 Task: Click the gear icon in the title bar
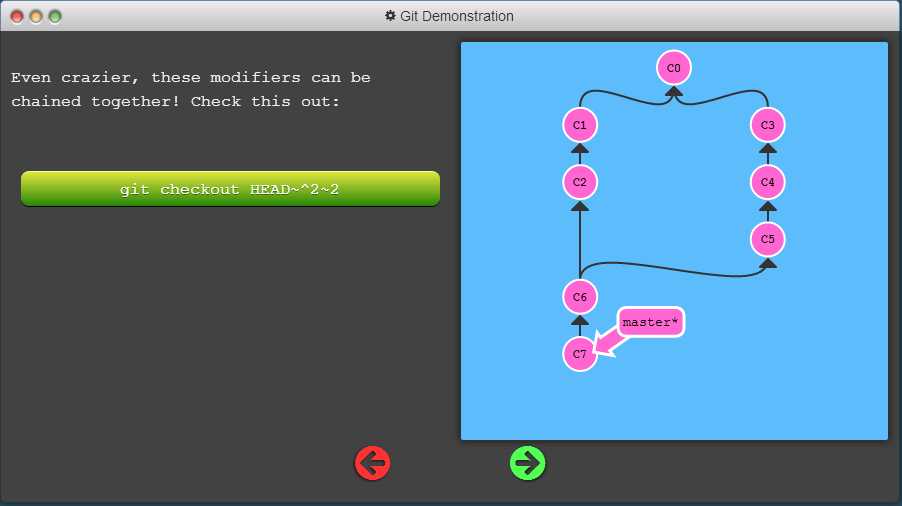tap(390, 16)
